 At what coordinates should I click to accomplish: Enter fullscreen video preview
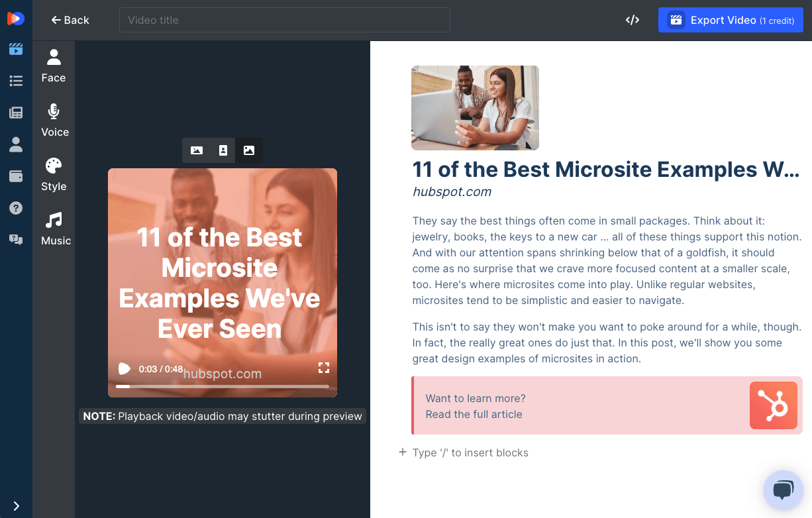(324, 368)
